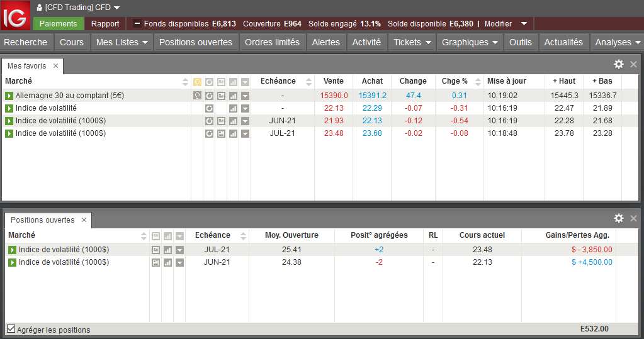
Task: Open chart icon in Positions ouvertes JUL-21 row
Action: click(167, 250)
